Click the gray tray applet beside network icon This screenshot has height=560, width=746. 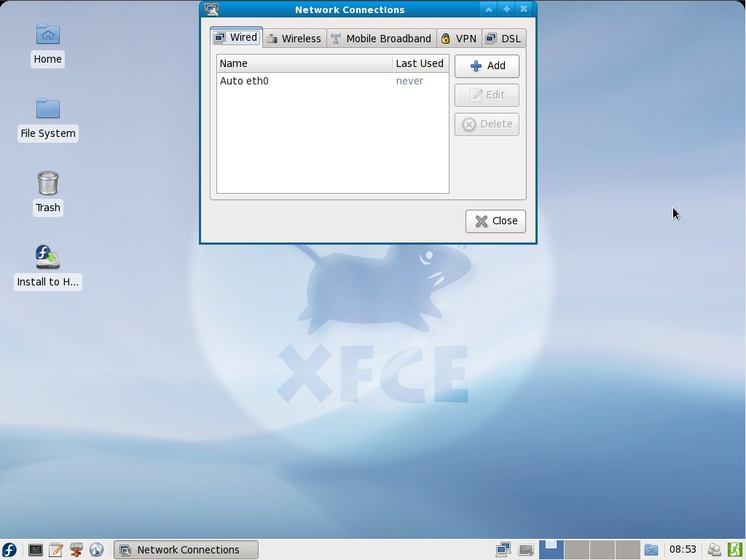526,550
